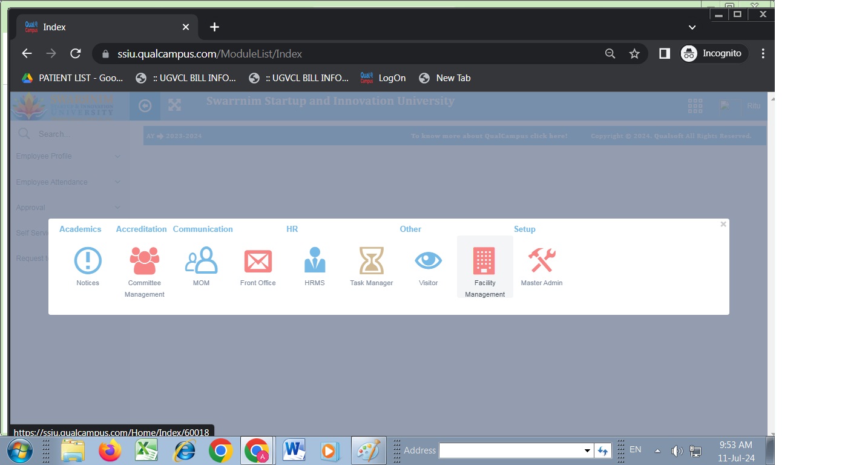Click the address bar URL

click(209, 53)
